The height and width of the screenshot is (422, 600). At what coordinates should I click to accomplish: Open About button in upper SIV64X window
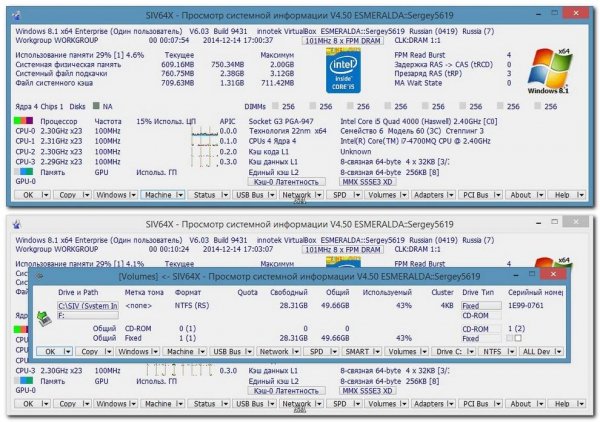tap(521, 195)
